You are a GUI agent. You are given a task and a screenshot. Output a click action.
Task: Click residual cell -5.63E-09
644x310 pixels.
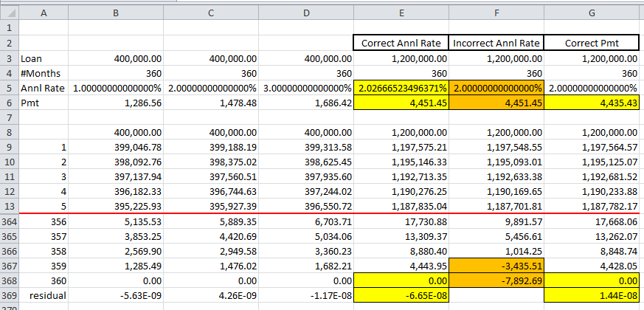pyautogui.click(x=116, y=296)
